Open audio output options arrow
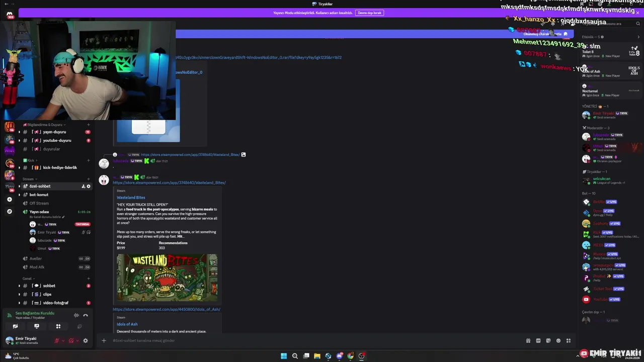Image resolution: width=644 pixels, height=362 pixels. coord(77,341)
